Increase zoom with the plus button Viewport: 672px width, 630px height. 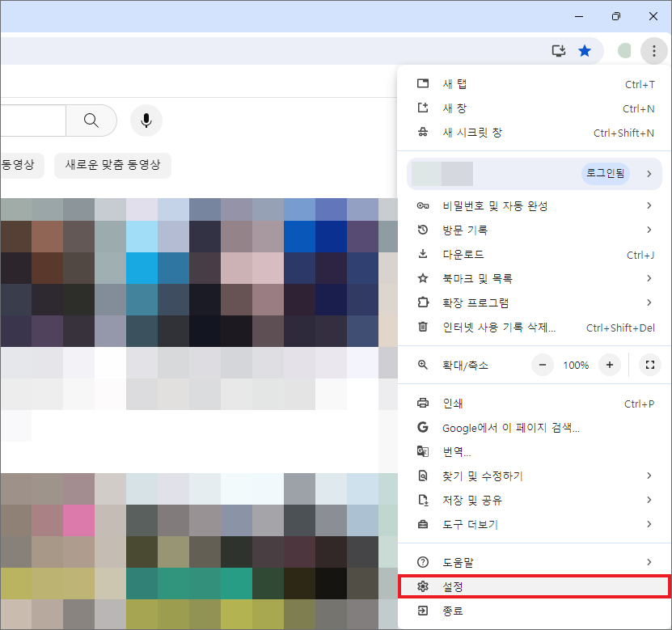[610, 366]
